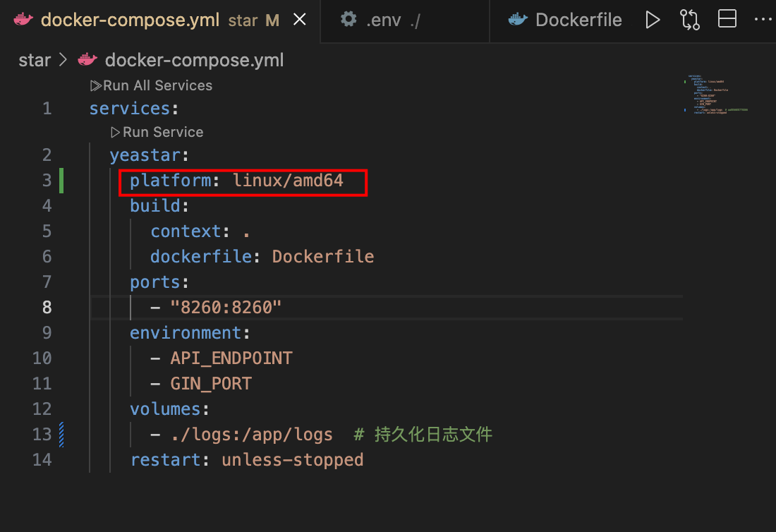This screenshot has height=532, width=776.
Task: Click the breadcrumb chevron separator after star
Action: (x=62, y=60)
